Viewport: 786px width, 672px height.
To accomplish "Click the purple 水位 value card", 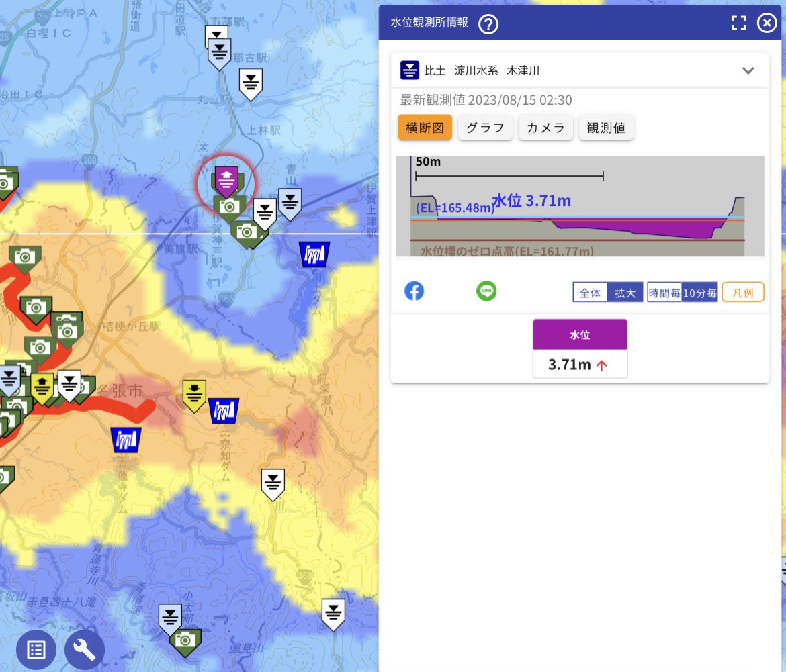I will tap(580, 348).
